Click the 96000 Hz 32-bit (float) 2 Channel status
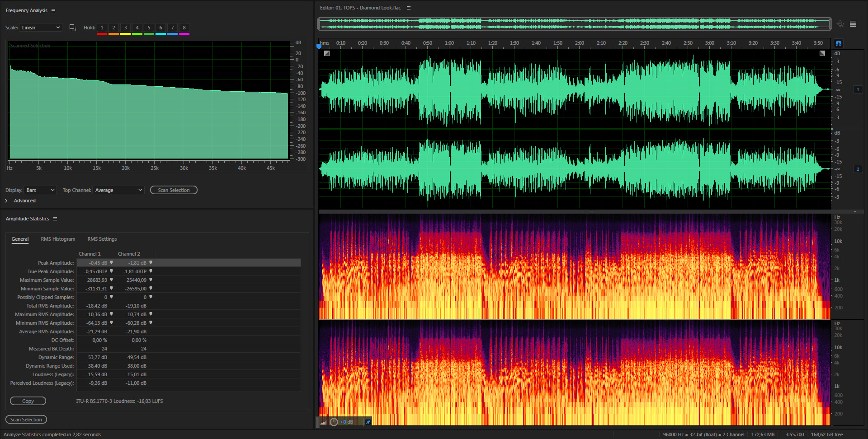868x439 pixels. click(x=703, y=434)
